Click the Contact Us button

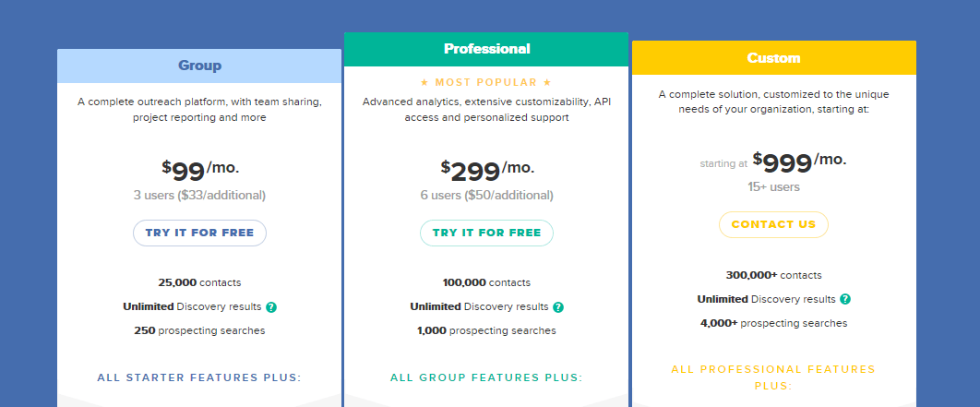click(x=773, y=224)
